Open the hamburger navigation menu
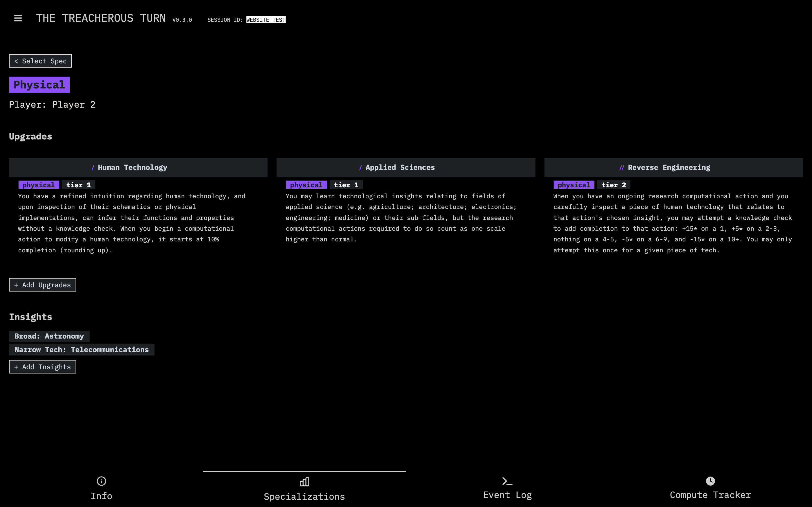 pyautogui.click(x=18, y=18)
